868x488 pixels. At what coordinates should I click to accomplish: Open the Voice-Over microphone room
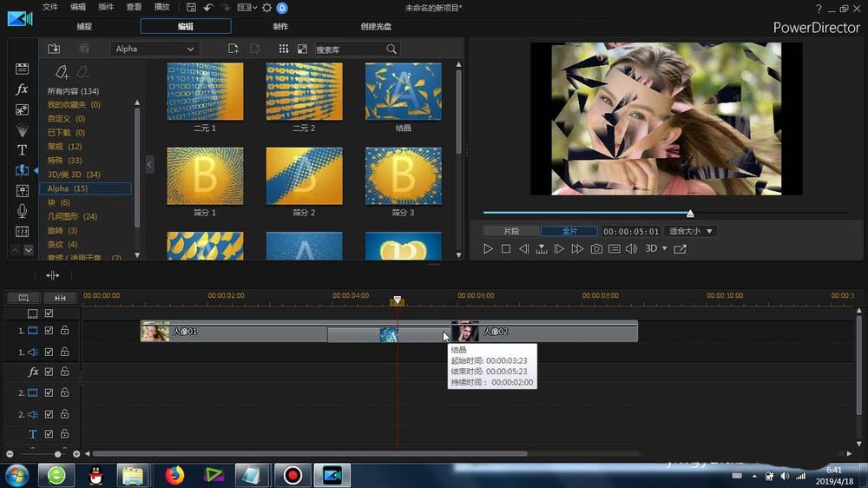point(23,211)
